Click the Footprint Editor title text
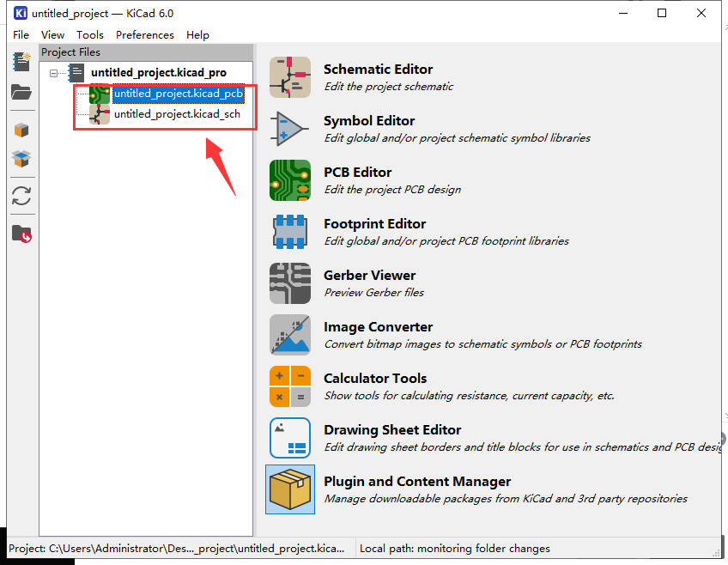The height and width of the screenshot is (565, 728). coord(374,224)
